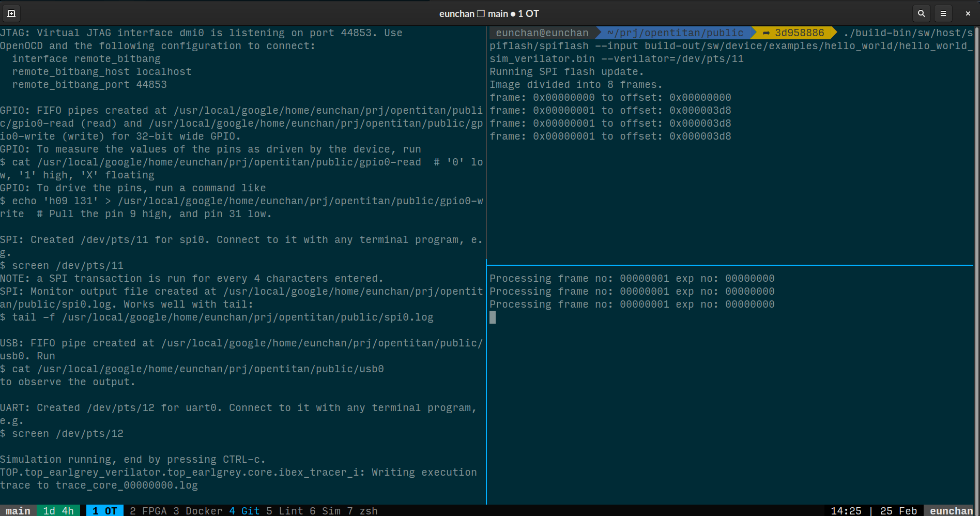Click the green '1d 4h' status segment
The height and width of the screenshot is (516, 980).
58,511
